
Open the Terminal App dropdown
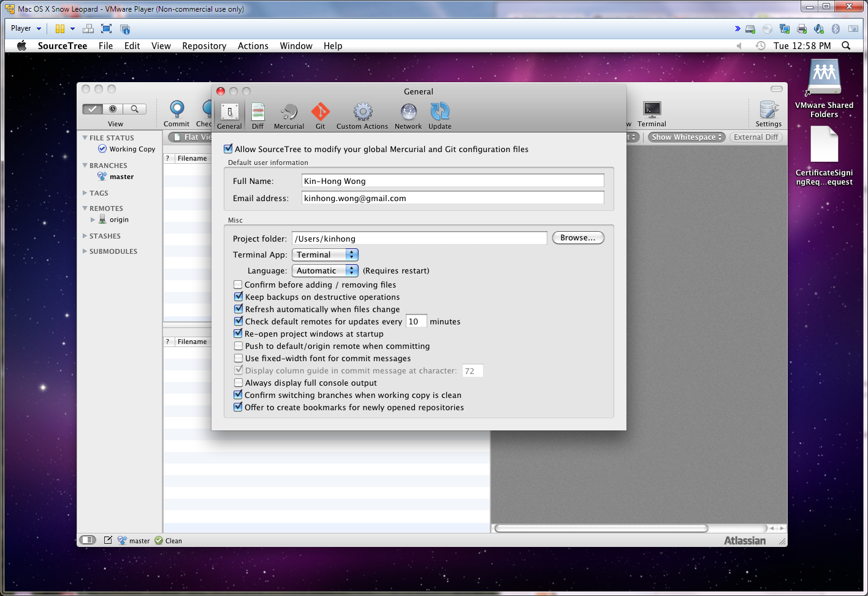[x=325, y=254]
